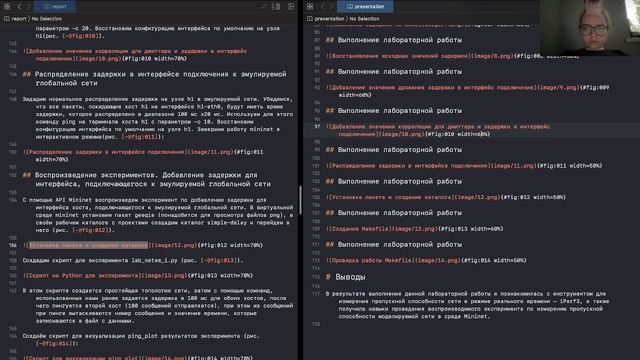Open No Selection jump bar in report pane
This screenshot has height=360, width=640.
click(x=47, y=19)
